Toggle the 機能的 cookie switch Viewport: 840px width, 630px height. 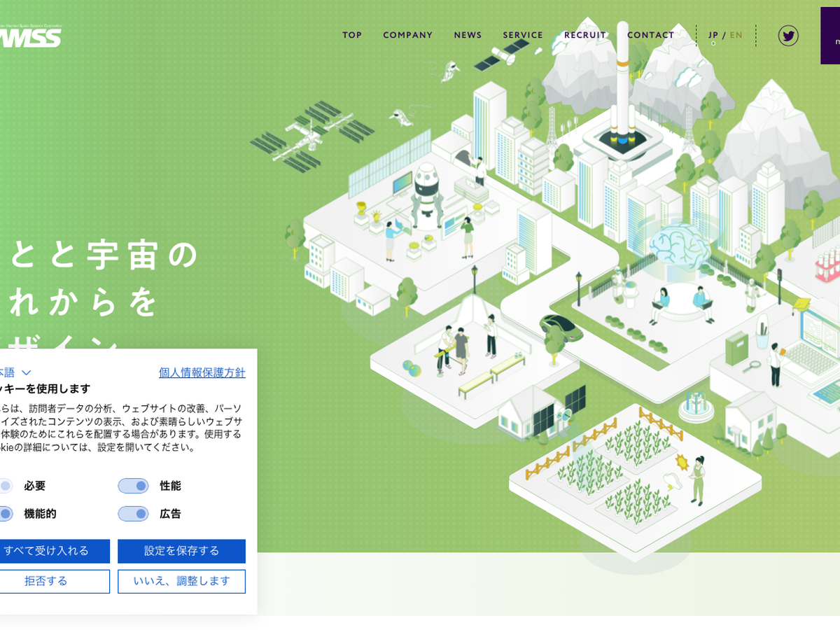[5, 514]
